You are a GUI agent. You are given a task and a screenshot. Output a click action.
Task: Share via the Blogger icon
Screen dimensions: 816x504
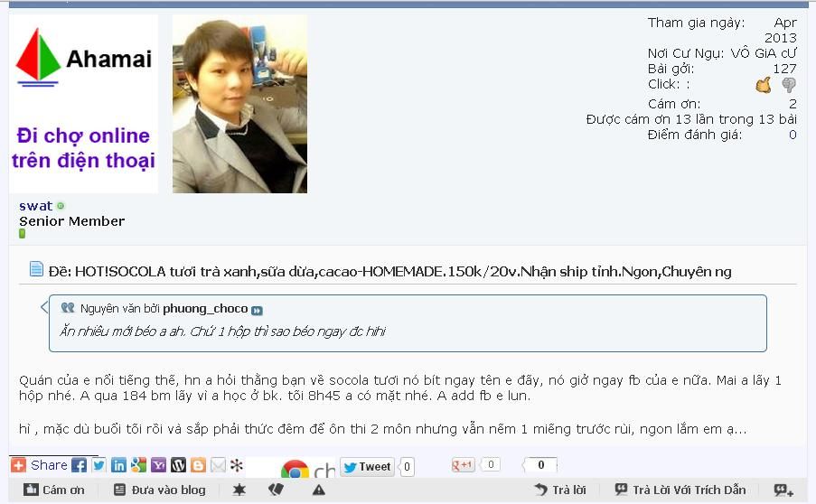pyautogui.click(x=198, y=465)
